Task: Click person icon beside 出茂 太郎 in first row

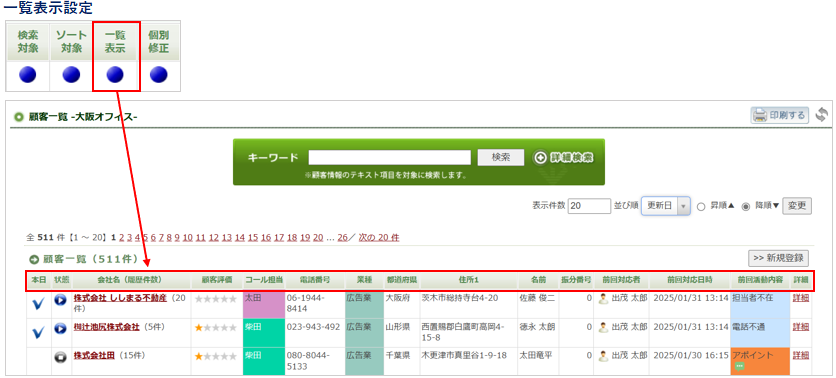Action: 604,299
